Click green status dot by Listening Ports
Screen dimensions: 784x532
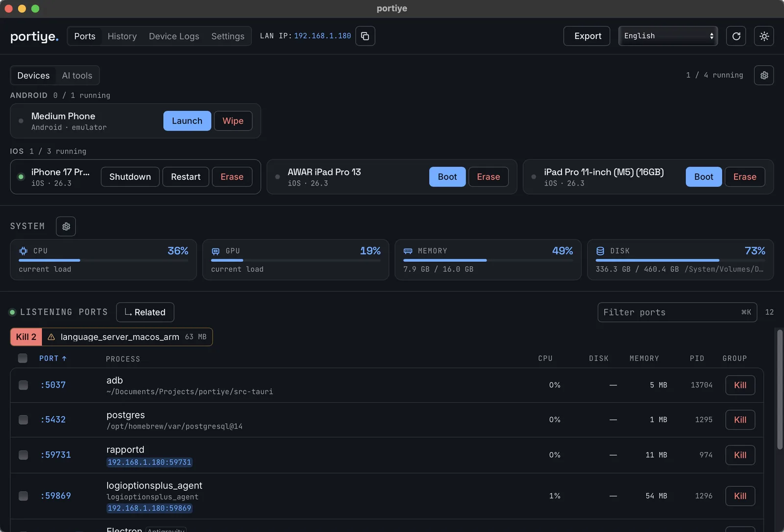coord(12,312)
